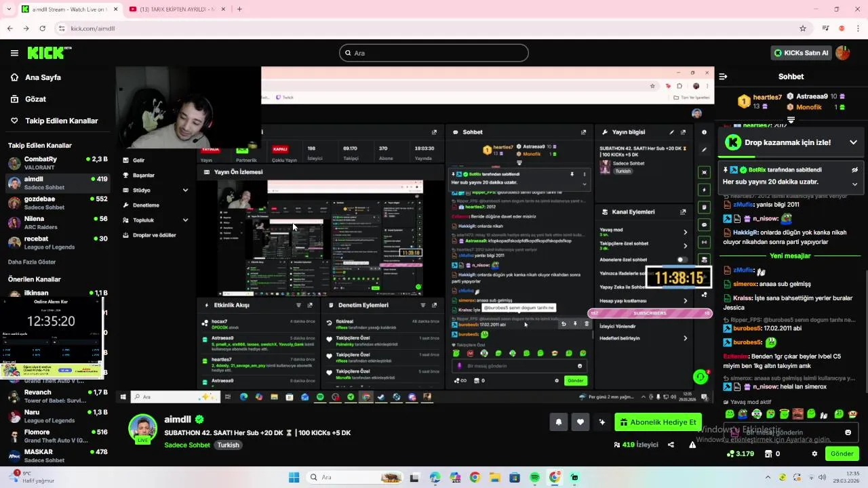Pick the Pepe frog quick emote

[743, 413]
